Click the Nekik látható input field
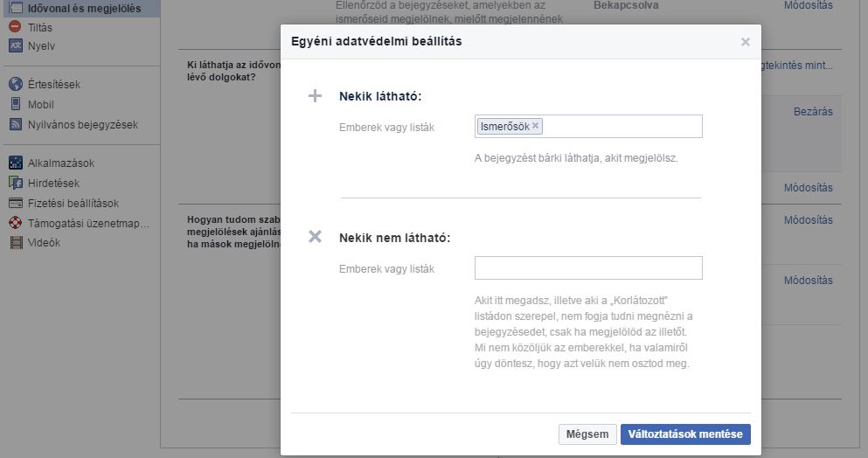Screen dimensions: 868x458 coord(621,127)
